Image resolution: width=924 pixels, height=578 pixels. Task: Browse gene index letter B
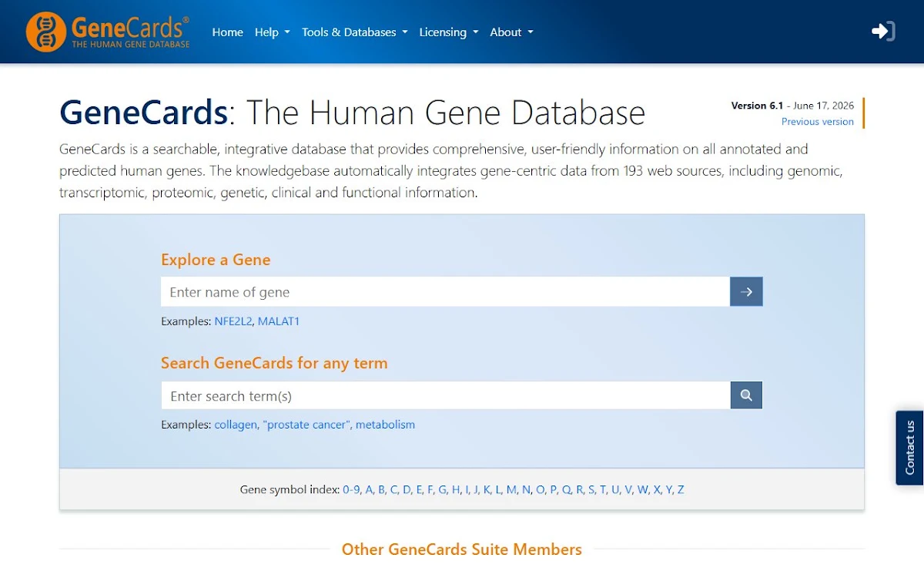pyautogui.click(x=382, y=489)
